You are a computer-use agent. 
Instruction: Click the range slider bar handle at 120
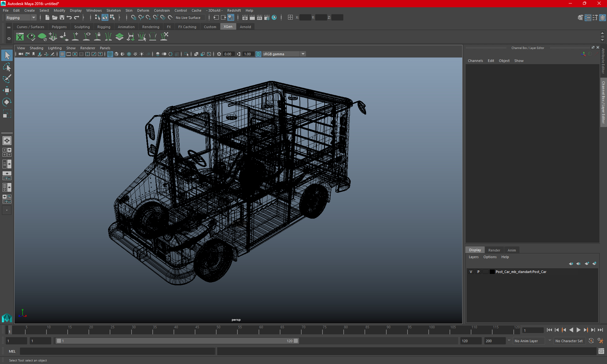pos(296,341)
